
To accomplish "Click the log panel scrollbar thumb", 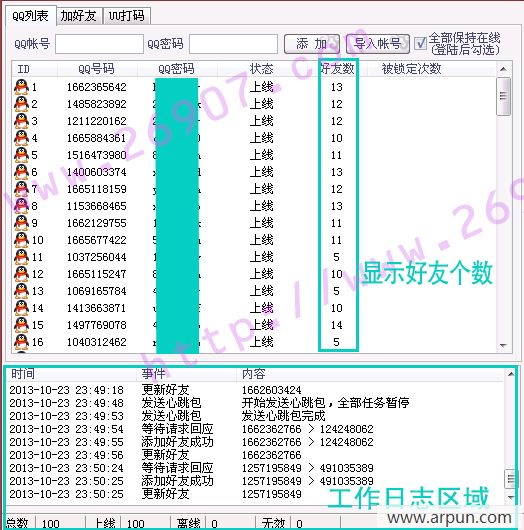I will click(510, 479).
